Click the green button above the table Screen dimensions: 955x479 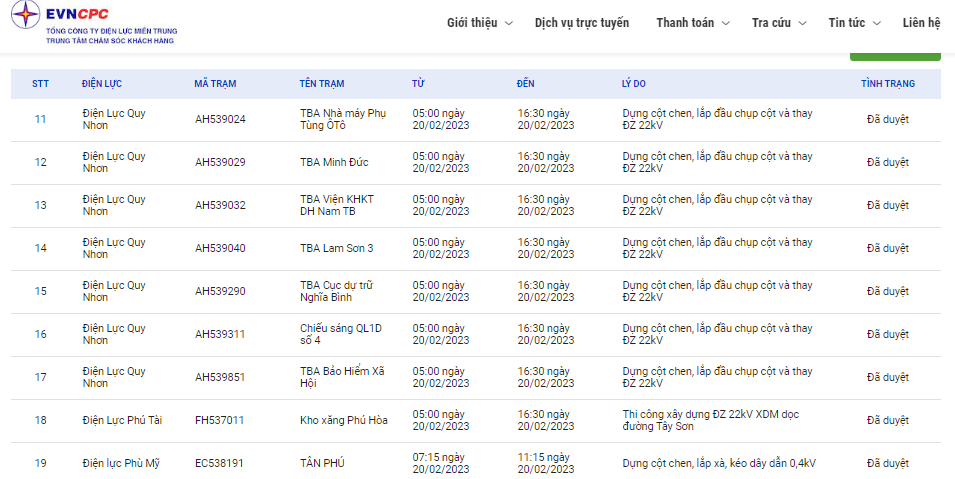point(895,57)
